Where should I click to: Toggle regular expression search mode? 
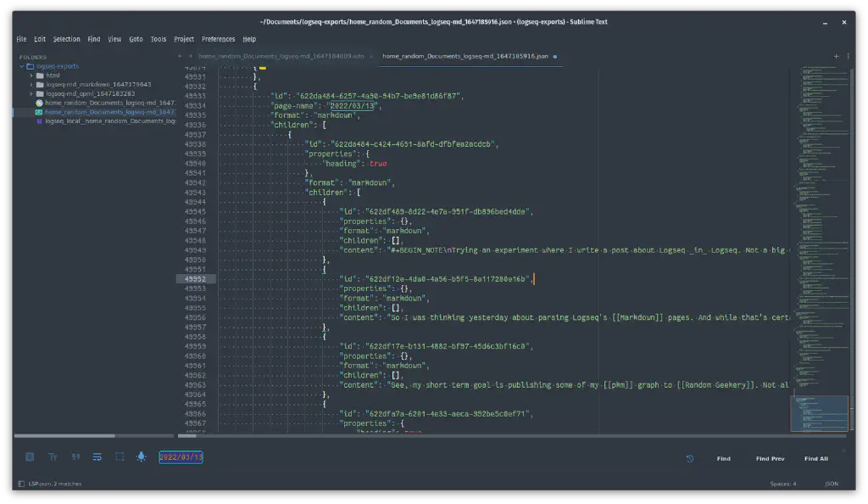point(30,457)
